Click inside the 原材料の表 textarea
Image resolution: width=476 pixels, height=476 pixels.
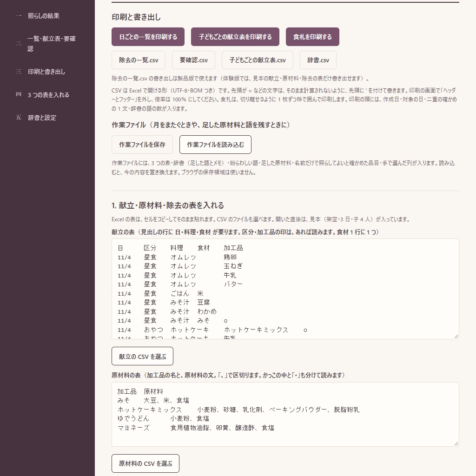tap(285, 414)
